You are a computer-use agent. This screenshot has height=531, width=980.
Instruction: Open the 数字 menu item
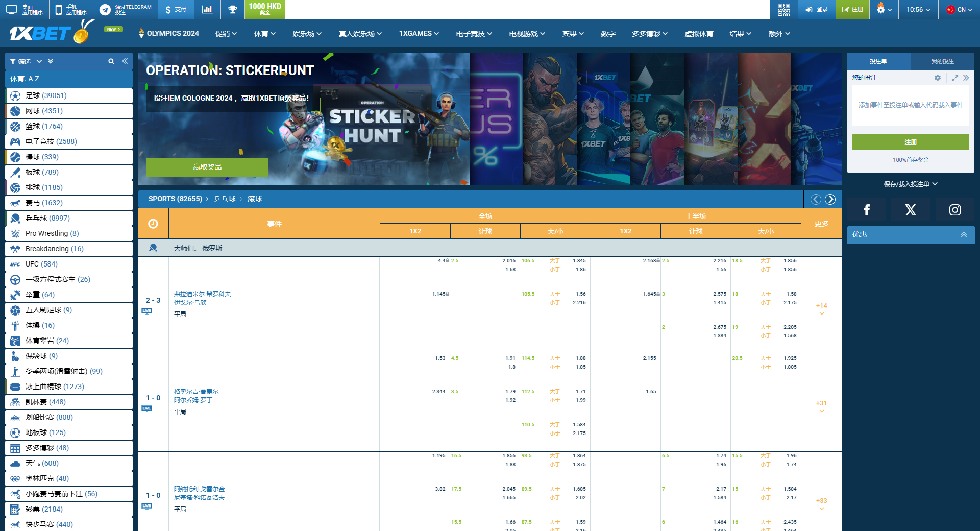(608, 34)
